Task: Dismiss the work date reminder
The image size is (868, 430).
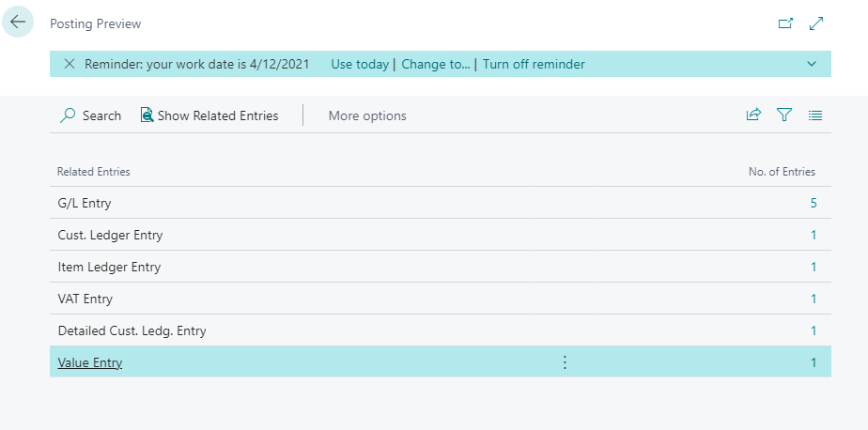Action: (x=69, y=64)
